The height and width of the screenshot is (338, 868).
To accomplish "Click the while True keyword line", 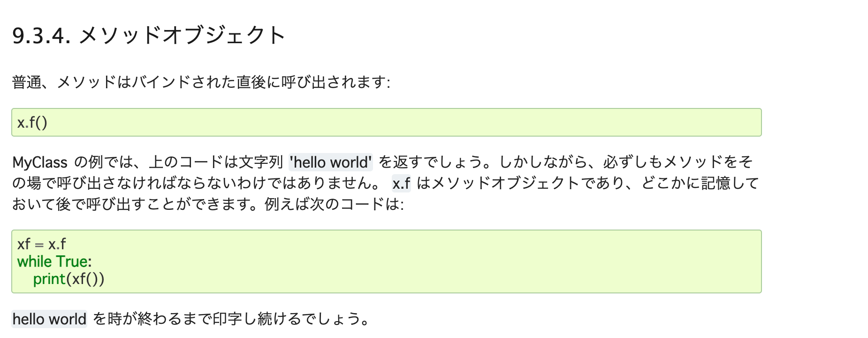I will point(54,261).
